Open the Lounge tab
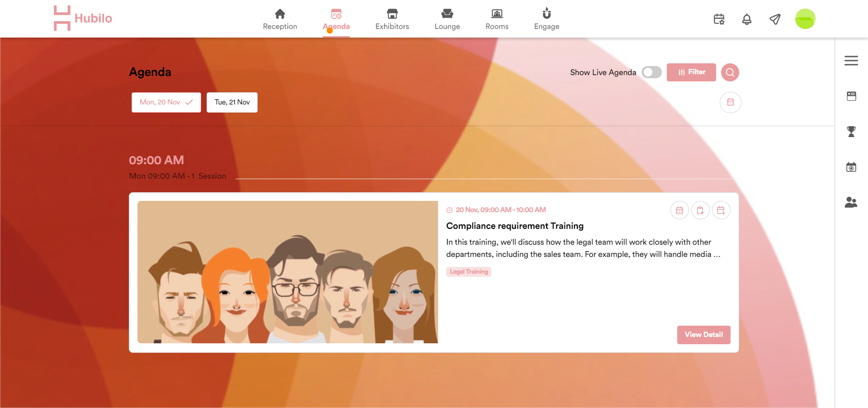This screenshot has width=868, height=408. click(447, 19)
